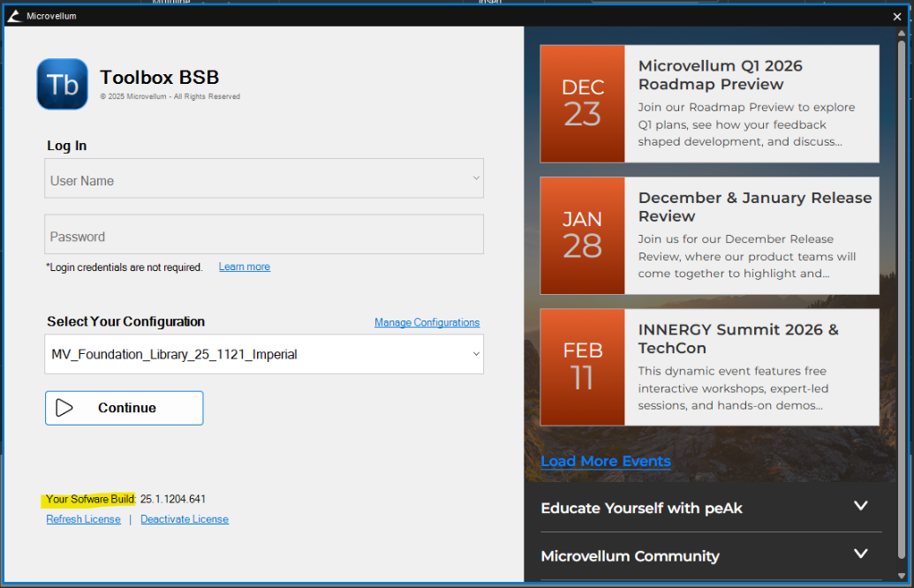This screenshot has height=588, width=914.
Task: Click the play arrow icon on Continue
Action: point(64,408)
